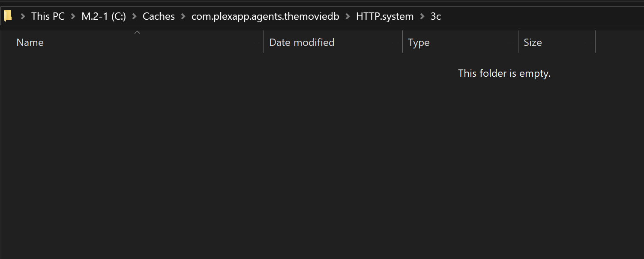
Task: Expand chevron after com.plexapp.agents.themoviedb breadcrumb
Action: [347, 17]
